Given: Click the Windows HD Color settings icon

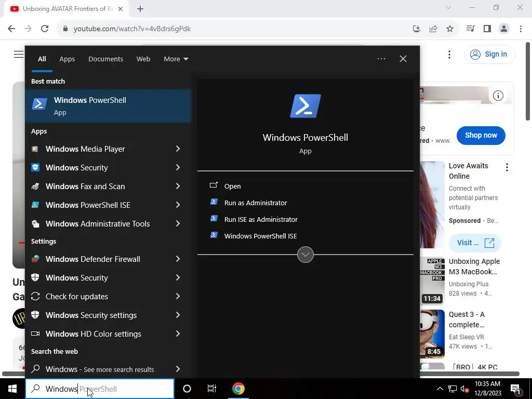Looking at the screenshot, I should tap(35, 334).
